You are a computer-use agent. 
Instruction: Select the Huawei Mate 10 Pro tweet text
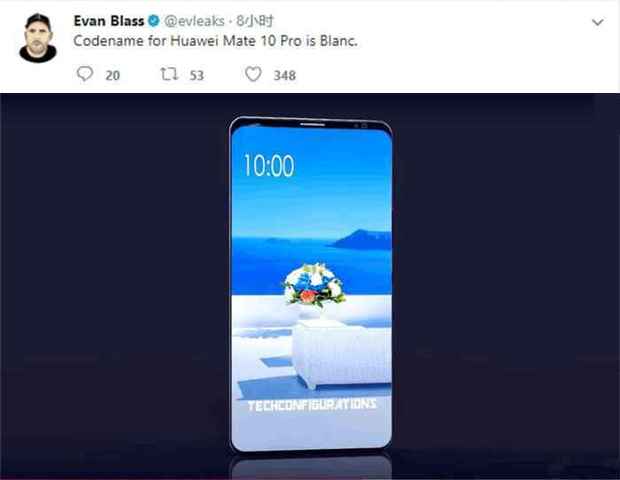(215, 41)
